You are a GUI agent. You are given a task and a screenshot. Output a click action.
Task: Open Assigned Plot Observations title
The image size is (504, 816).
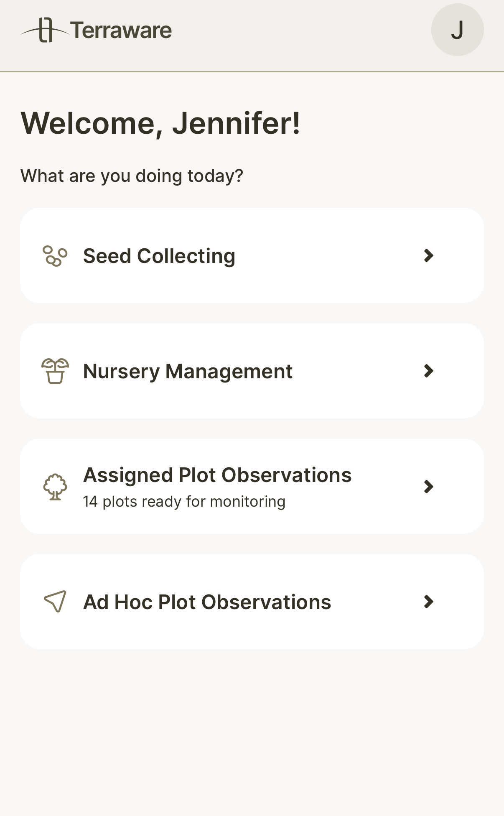(217, 475)
